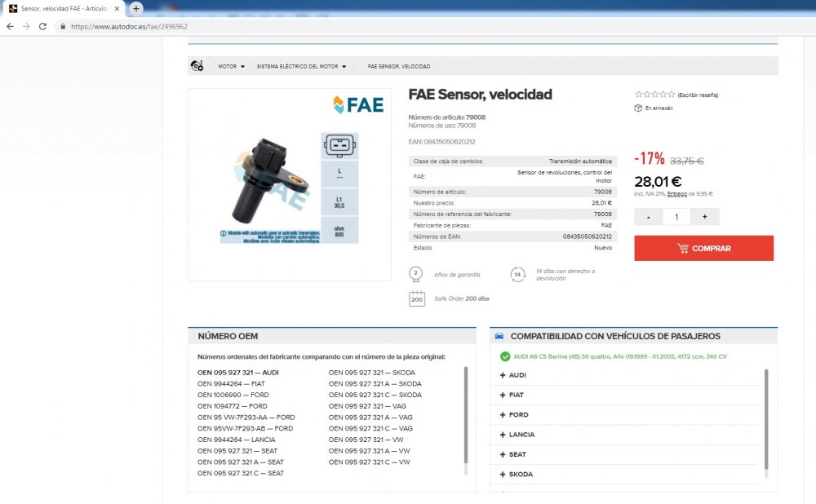Open a new browser tab

tap(135, 8)
